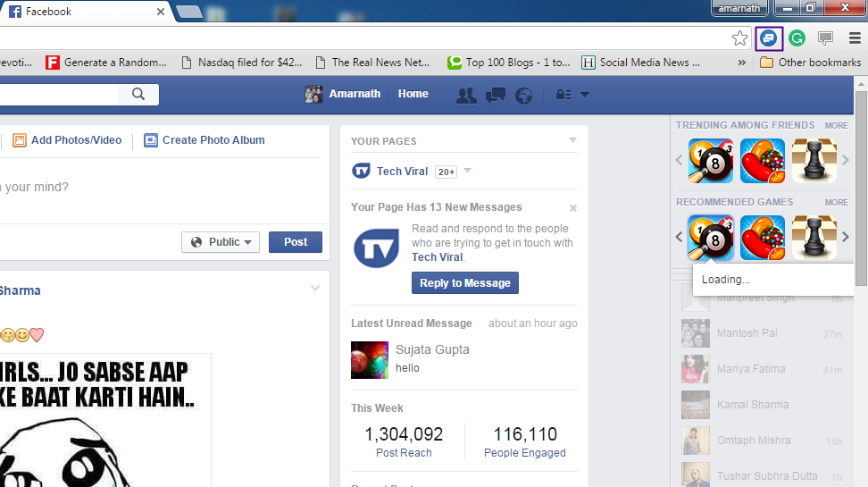Viewport: 868px width, 487px height.
Task: Show previous recommended games with left arrow
Action: pos(680,237)
